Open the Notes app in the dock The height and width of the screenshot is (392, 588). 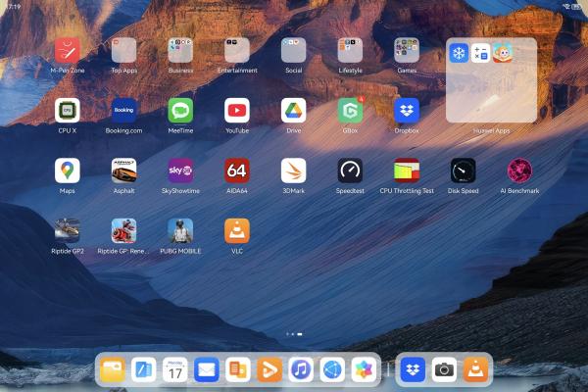[x=144, y=369]
